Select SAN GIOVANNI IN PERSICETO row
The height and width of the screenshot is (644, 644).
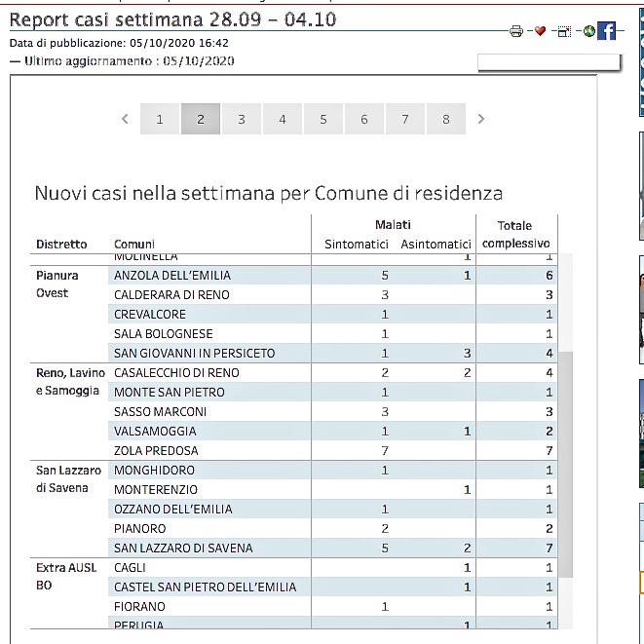[x=194, y=354]
